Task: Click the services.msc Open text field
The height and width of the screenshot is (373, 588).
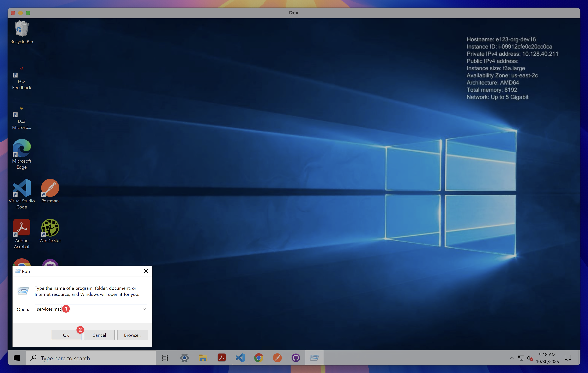Action: pyautogui.click(x=102, y=309)
